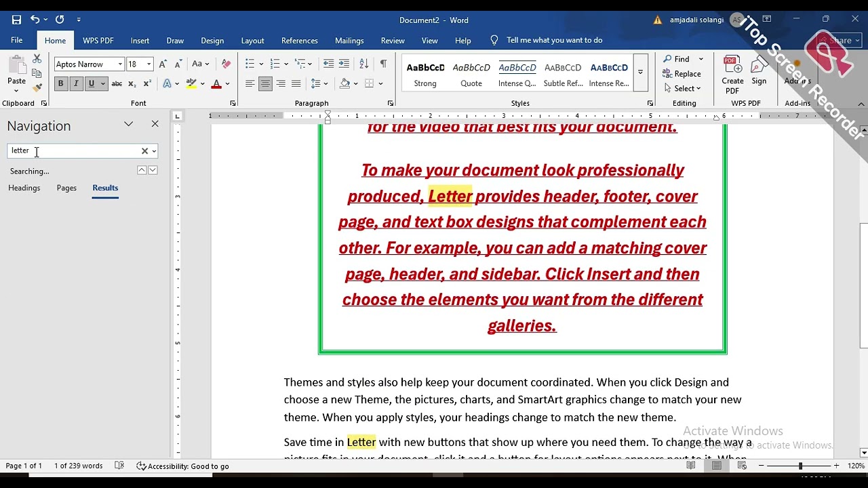The height and width of the screenshot is (488, 868).
Task: Open the File tab
Action: click(17, 41)
